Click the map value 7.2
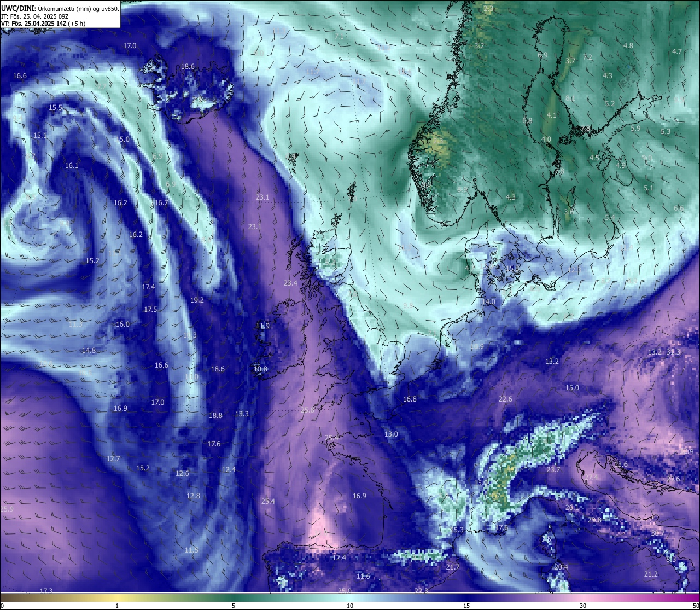The image size is (700, 610). 587,57
